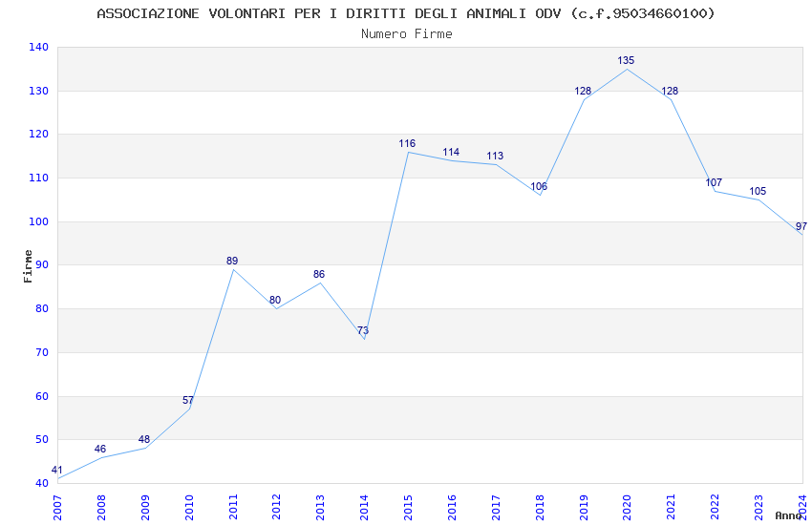Select the data label 107 for 2022
This screenshot has width=812, height=525.
click(714, 182)
